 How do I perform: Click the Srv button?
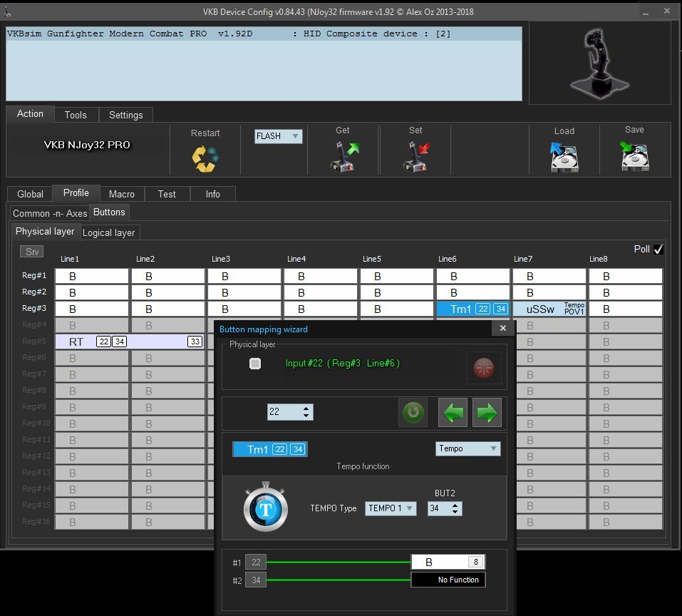coord(32,252)
